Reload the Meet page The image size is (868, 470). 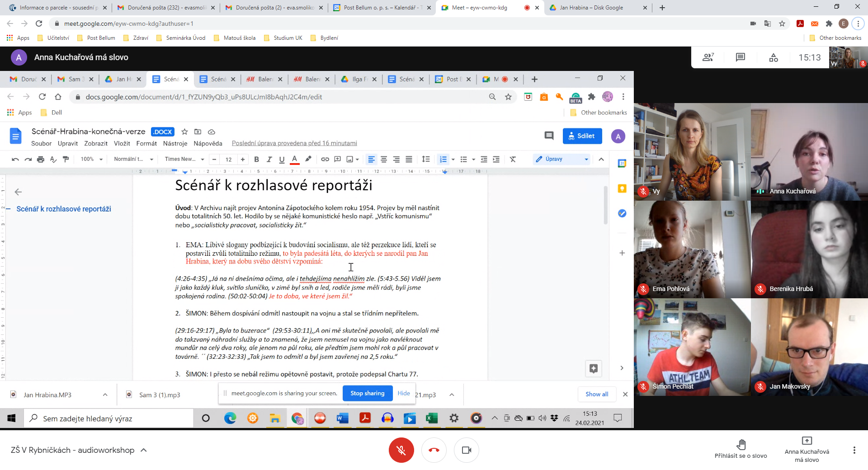[x=39, y=23]
